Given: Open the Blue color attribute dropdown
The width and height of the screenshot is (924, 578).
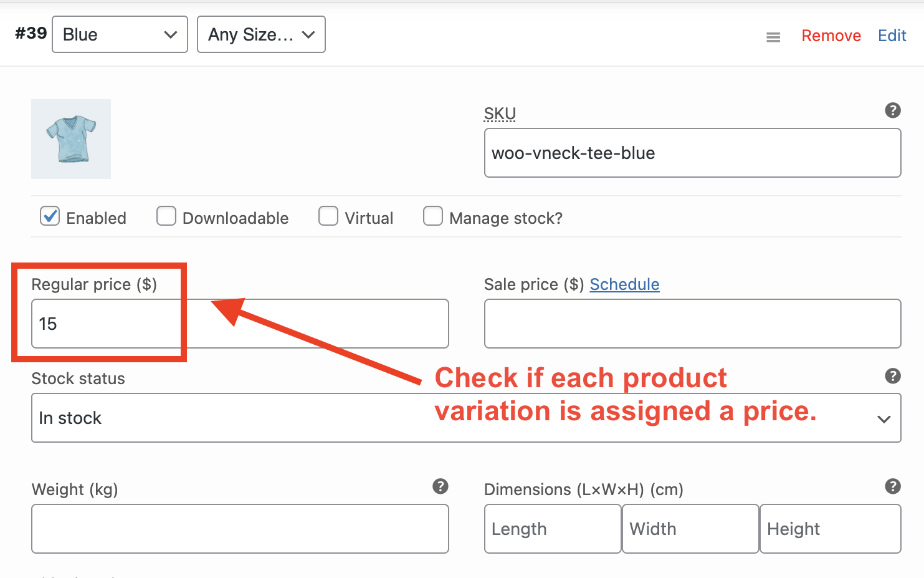Looking at the screenshot, I should pos(119,34).
